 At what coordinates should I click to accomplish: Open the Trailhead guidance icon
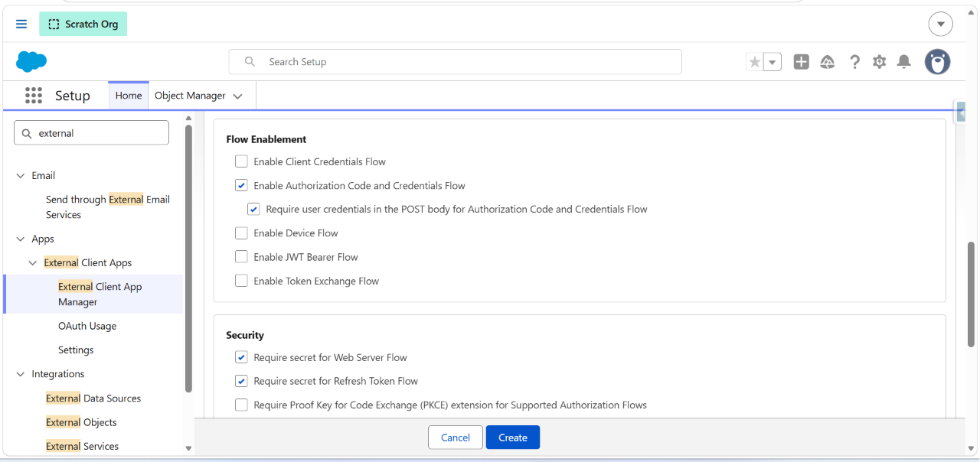[x=828, y=62]
